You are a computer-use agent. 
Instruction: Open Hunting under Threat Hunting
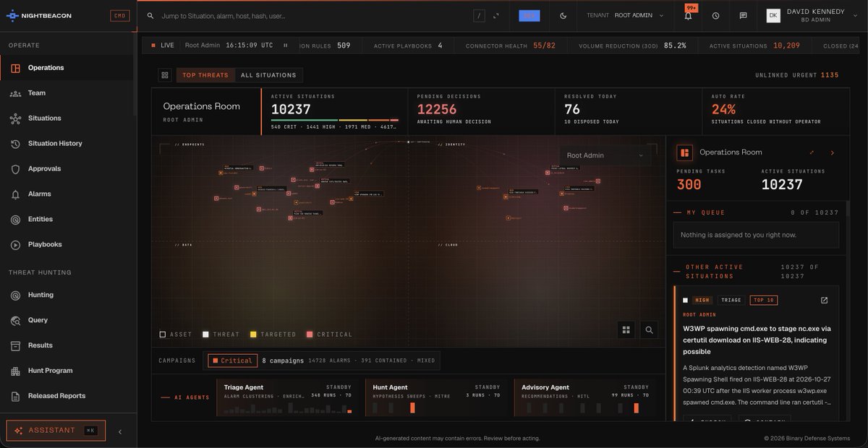67,296
